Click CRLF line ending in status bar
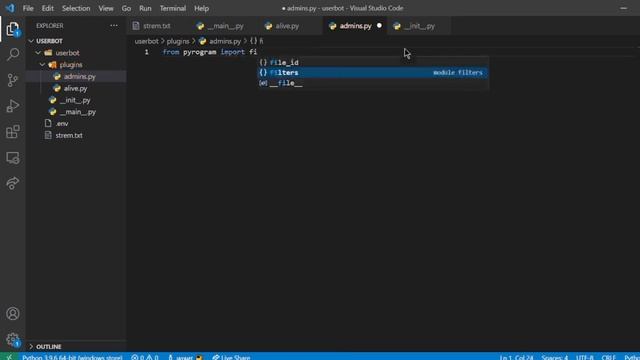 (608, 357)
